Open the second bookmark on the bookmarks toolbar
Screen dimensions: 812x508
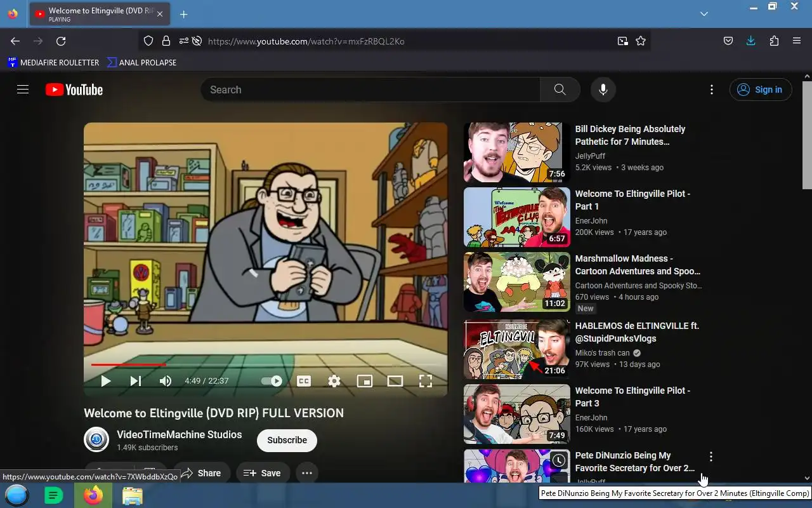141,62
